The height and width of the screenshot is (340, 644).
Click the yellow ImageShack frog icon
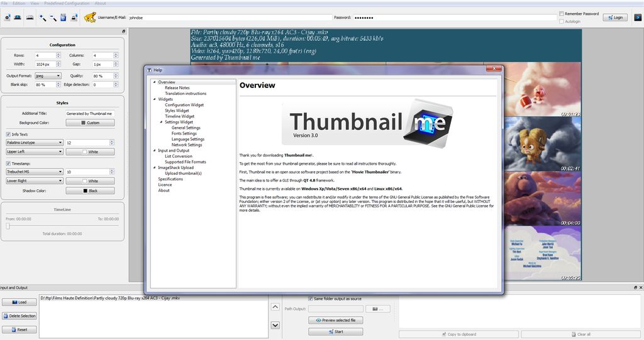pyautogui.click(x=89, y=17)
